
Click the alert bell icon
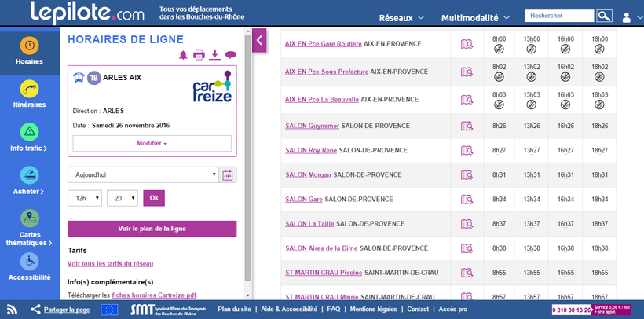pos(184,55)
